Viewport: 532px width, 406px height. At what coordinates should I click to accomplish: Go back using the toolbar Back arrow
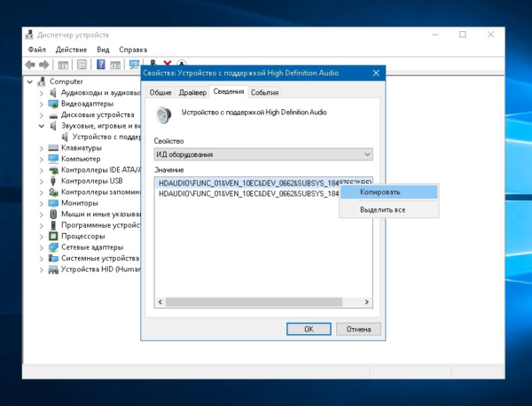30,65
